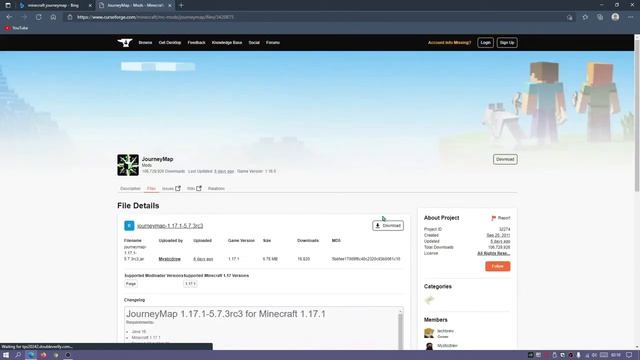Open the Social nav item
This screenshot has height=360, width=640.
tap(254, 42)
